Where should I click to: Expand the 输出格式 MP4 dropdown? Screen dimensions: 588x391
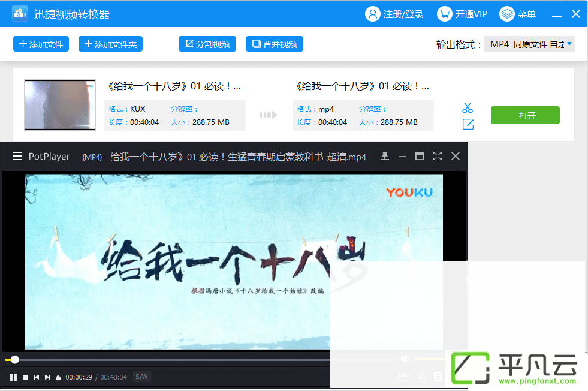(x=529, y=44)
